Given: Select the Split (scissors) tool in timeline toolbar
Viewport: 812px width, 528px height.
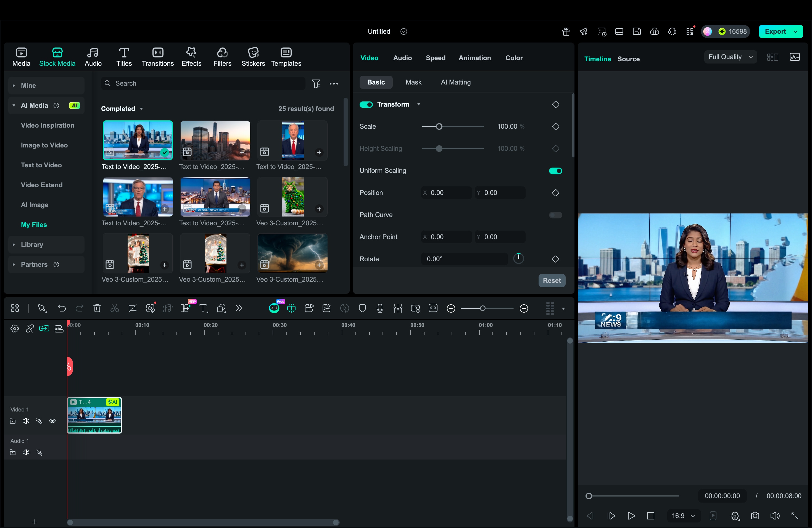Looking at the screenshot, I should pyautogui.click(x=115, y=308).
